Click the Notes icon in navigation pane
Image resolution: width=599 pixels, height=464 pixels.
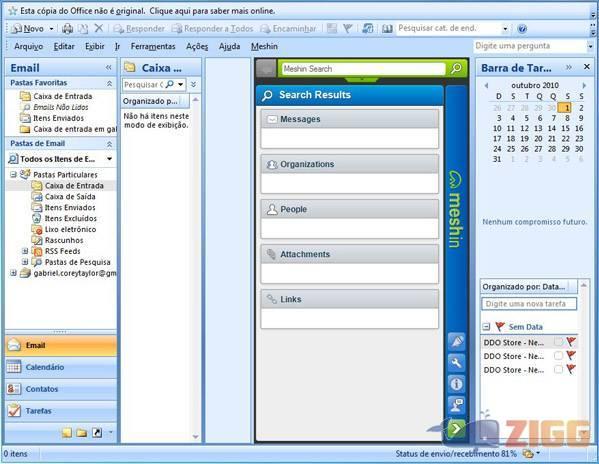click(66, 432)
